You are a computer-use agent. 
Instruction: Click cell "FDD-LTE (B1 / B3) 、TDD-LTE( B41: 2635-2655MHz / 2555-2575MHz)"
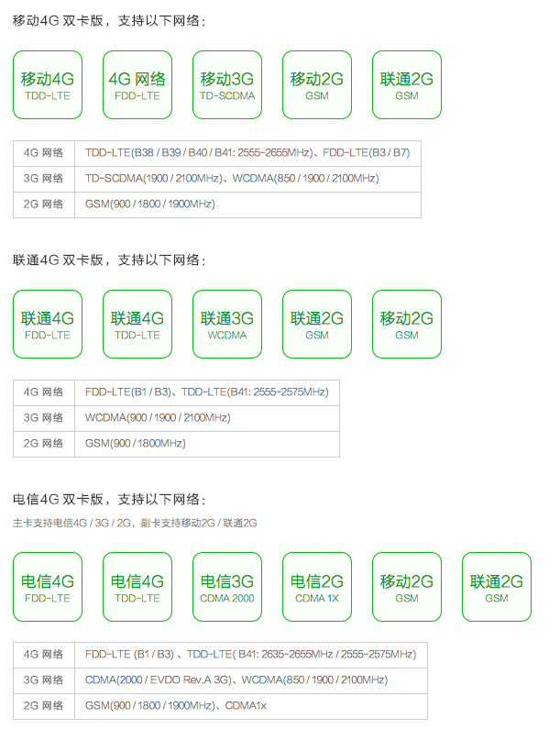click(x=251, y=655)
